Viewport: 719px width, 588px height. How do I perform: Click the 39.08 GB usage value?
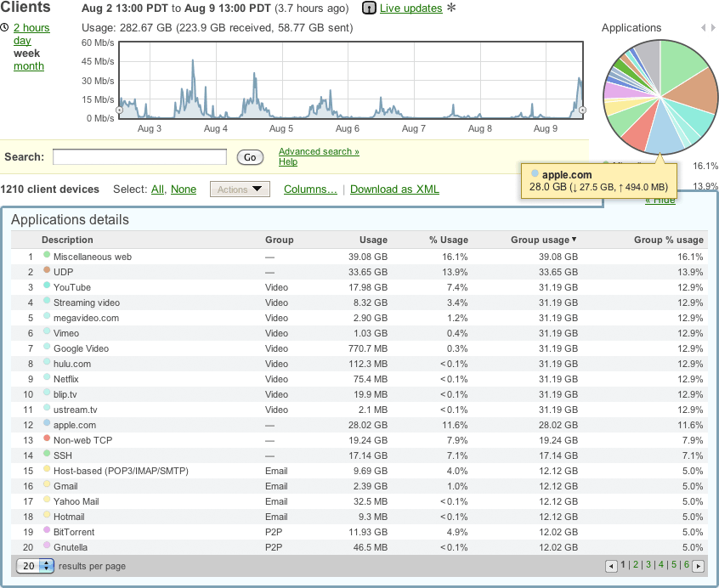[368, 257]
